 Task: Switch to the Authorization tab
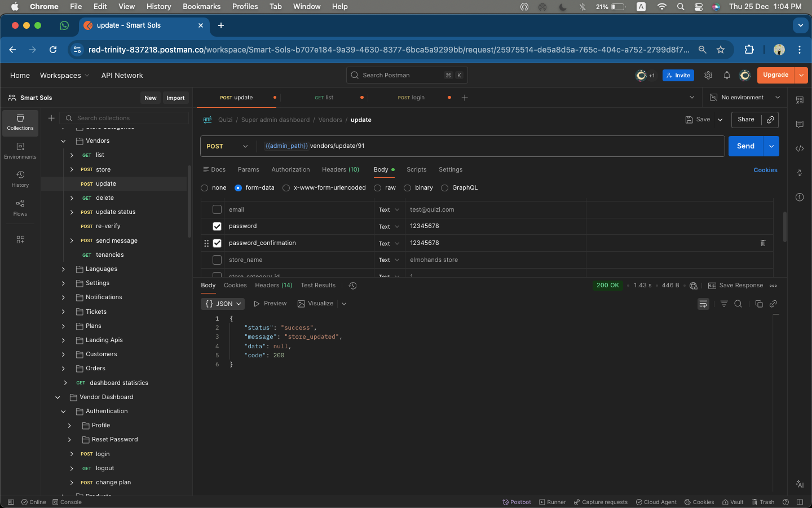[290, 170]
